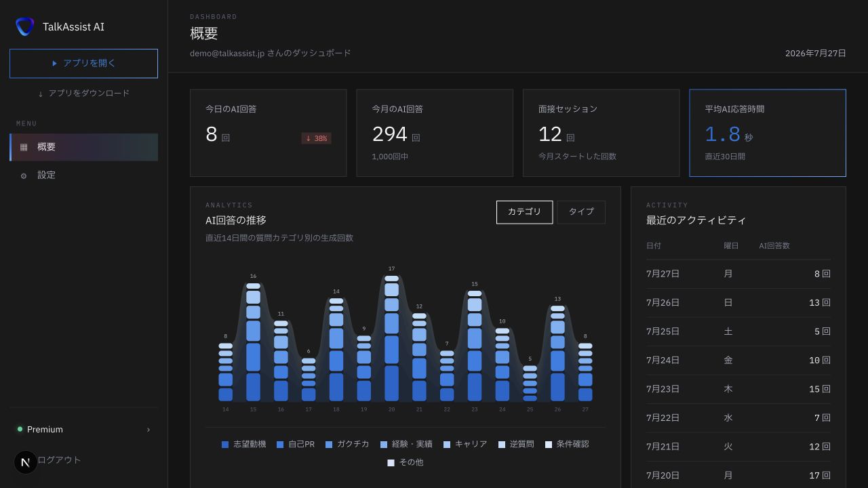This screenshot has height=488, width=868.
Task: Click the 直近14日間の質問カテゴリ別の生成回数 subtitle
Action: point(279,238)
